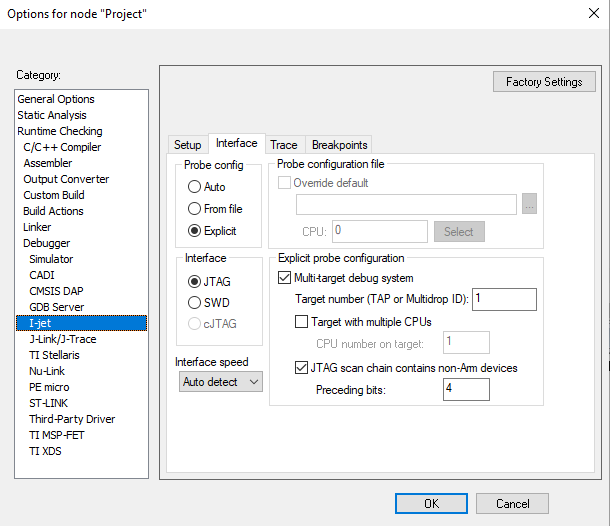Open the Trace tab
Image resolution: width=610 pixels, height=526 pixels.
[283, 145]
